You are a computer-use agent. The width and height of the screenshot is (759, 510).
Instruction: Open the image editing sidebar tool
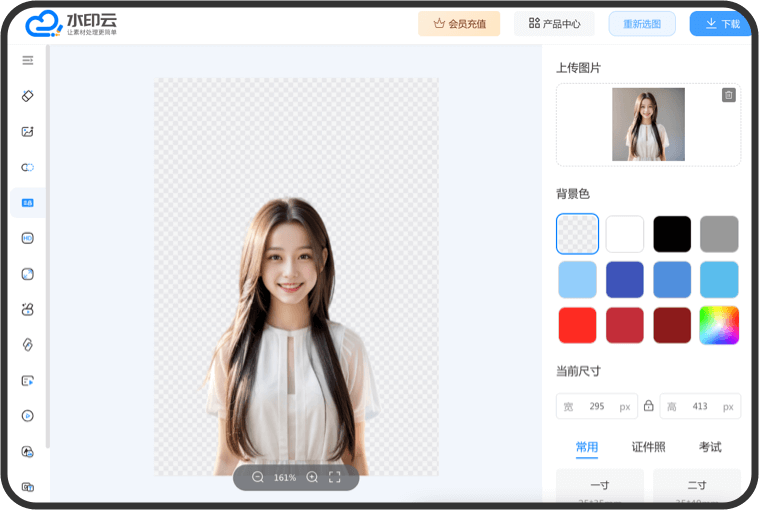click(x=28, y=132)
